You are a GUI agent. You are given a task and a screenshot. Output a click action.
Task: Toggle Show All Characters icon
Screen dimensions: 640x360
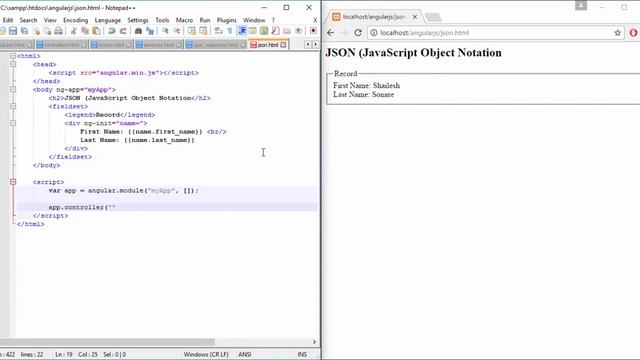(230, 31)
